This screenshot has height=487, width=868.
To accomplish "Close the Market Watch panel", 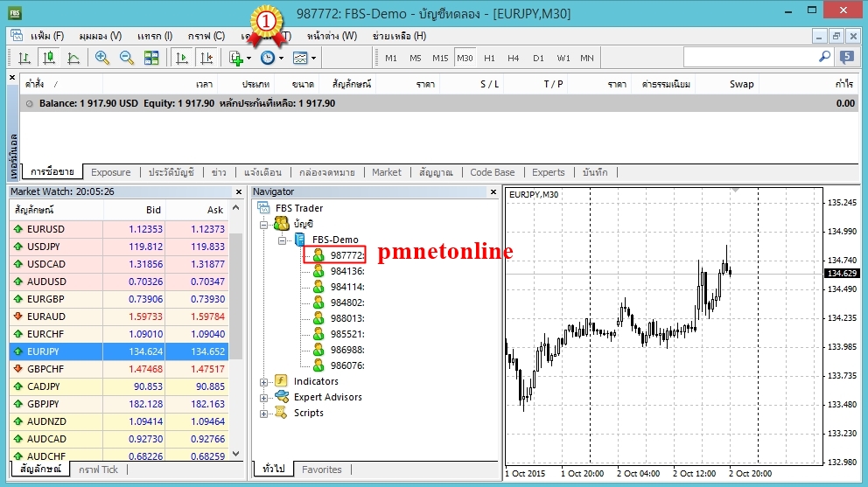I will pyautogui.click(x=239, y=192).
